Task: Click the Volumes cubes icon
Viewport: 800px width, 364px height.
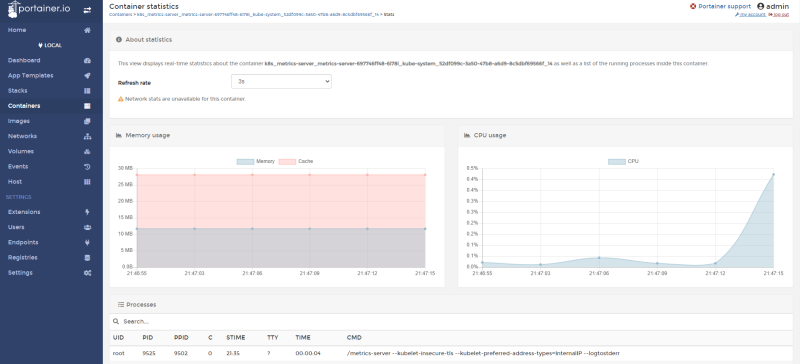Action: [87, 152]
